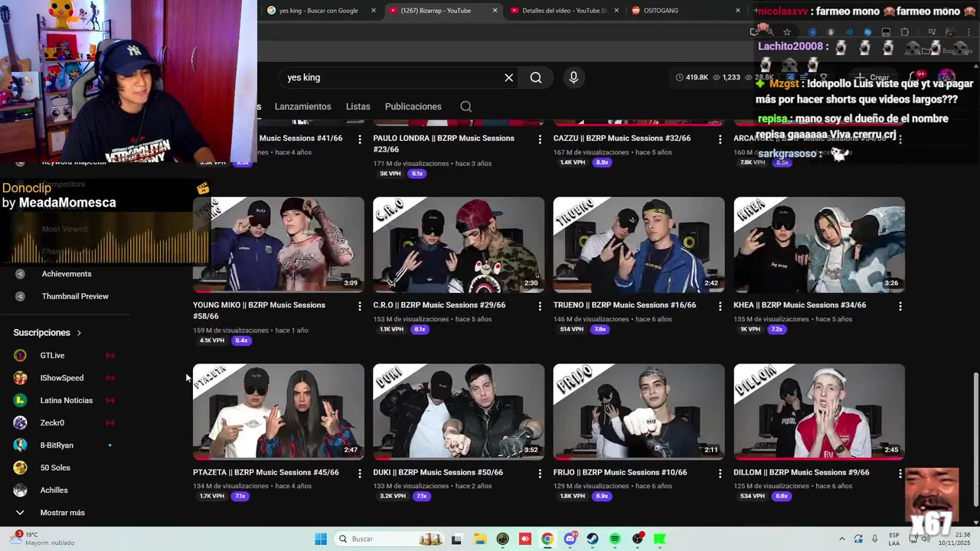980x551 pixels.
Task: Click the system tray microphone icon
Action: (875, 539)
